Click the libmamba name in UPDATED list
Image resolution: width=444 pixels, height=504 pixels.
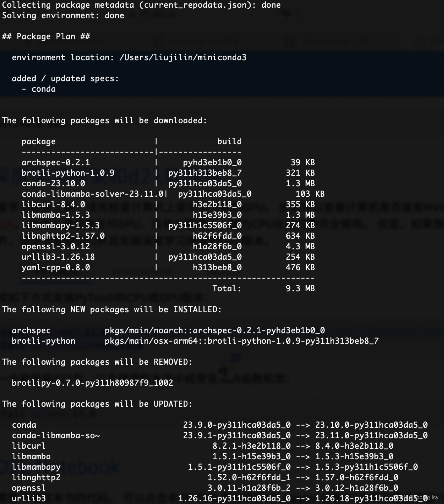click(x=31, y=457)
